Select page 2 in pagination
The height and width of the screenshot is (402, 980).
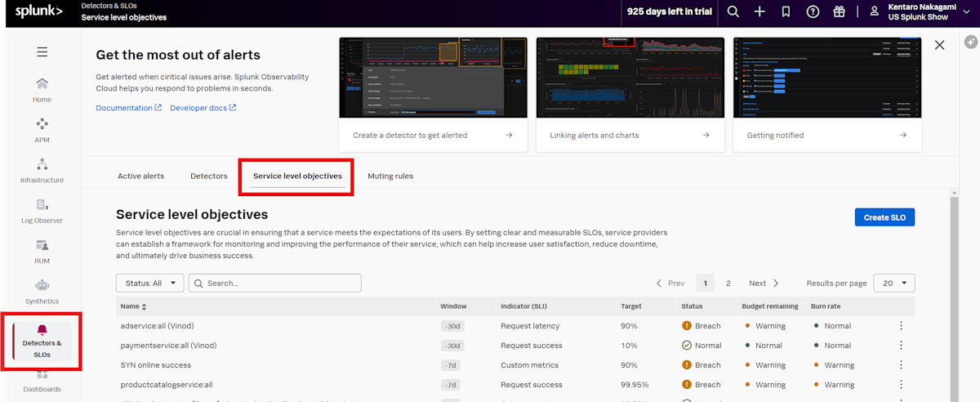pyautogui.click(x=728, y=284)
